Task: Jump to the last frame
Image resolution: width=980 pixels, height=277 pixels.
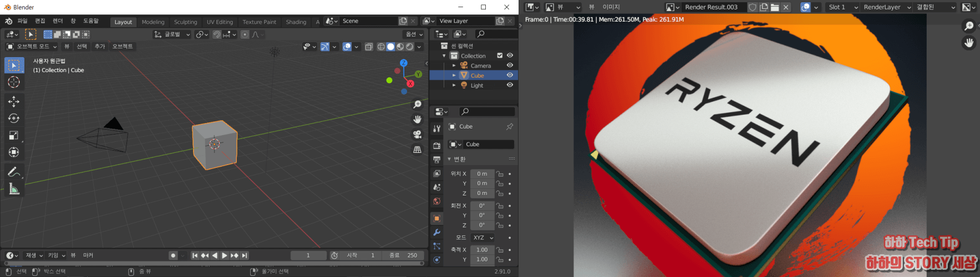Action: (245, 255)
